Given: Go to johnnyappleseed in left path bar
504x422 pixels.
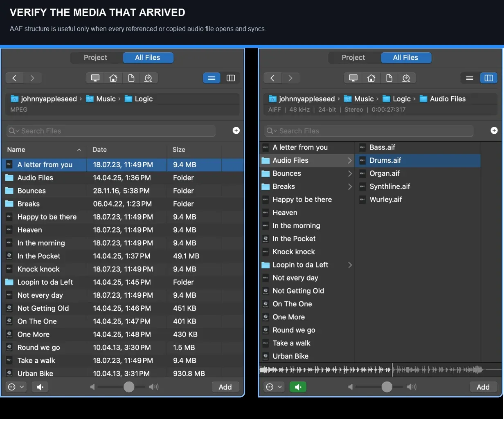Looking at the screenshot, I should pyautogui.click(x=44, y=99).
